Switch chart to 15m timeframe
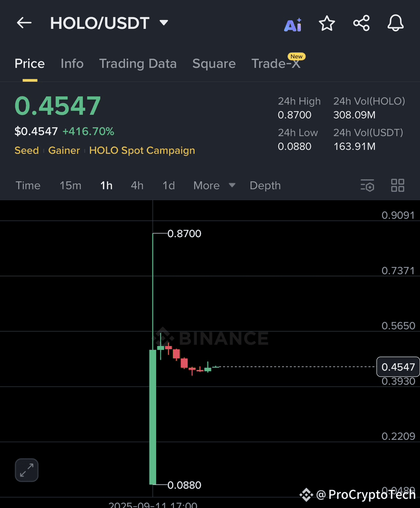Screen dimensions: 420x508 pyautogui.click(x=71, y=185)
